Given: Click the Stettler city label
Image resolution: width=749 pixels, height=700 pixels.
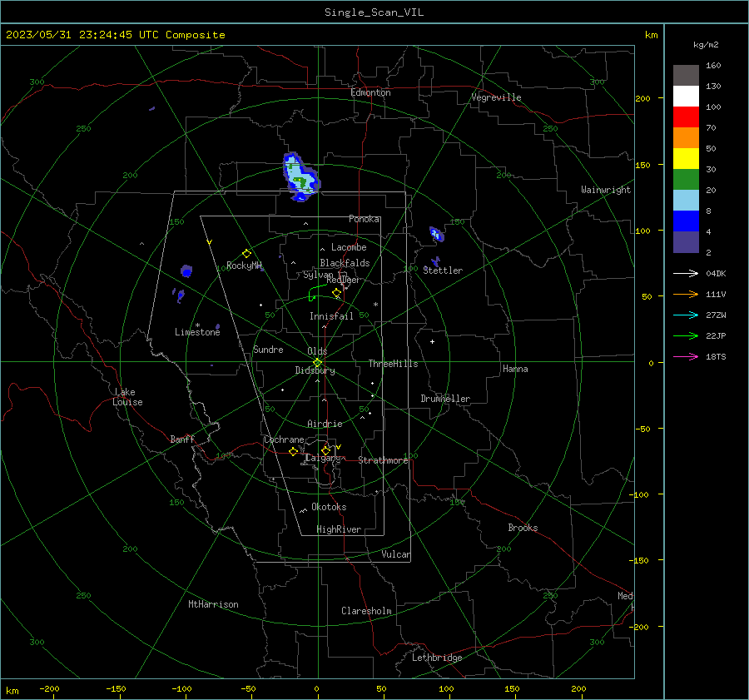Looking at the screenshot, I should point(443,271).
